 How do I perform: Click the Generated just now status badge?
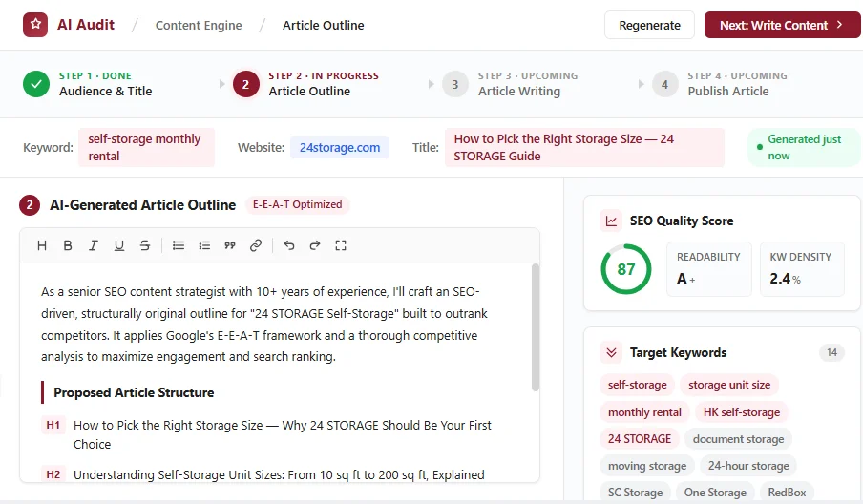[x=804, y=147]
